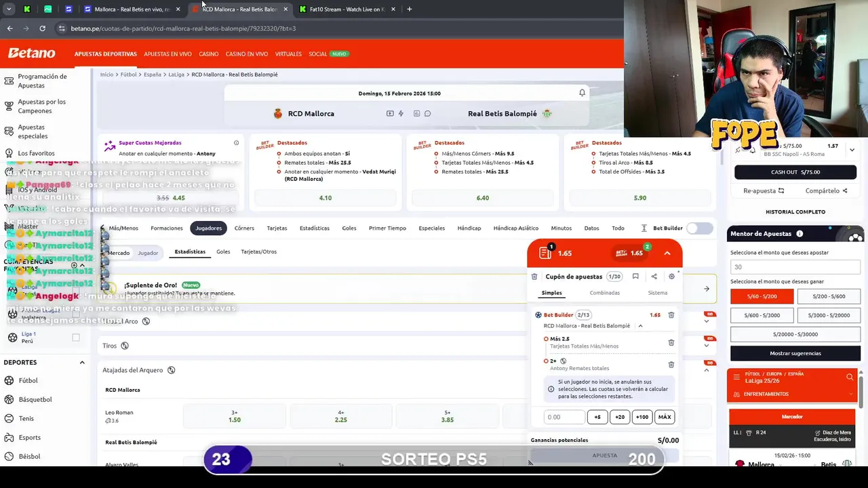
Task: Open the Combinadas bet slip tab
Action: tap(605, 293)
